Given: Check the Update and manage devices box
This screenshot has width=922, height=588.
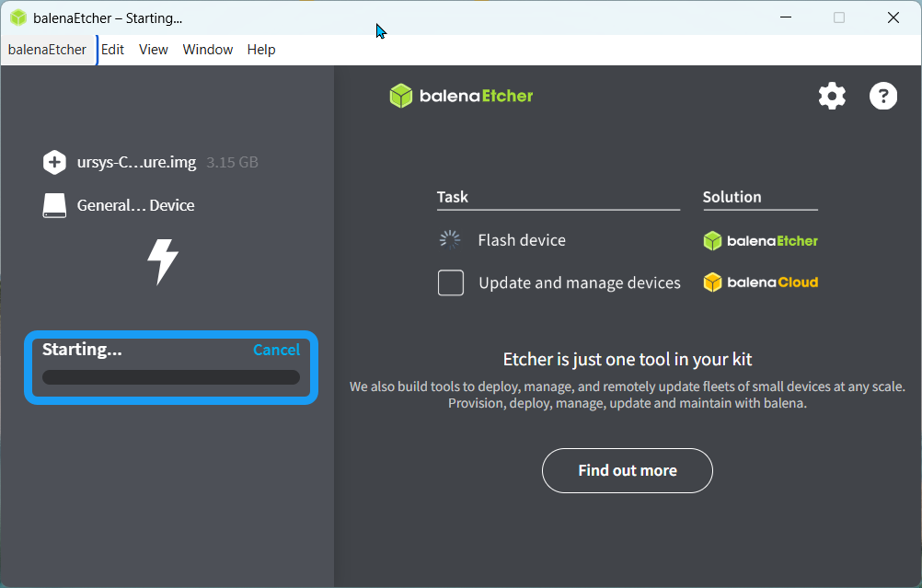Looking at the screenshot, I should point(451,282).
